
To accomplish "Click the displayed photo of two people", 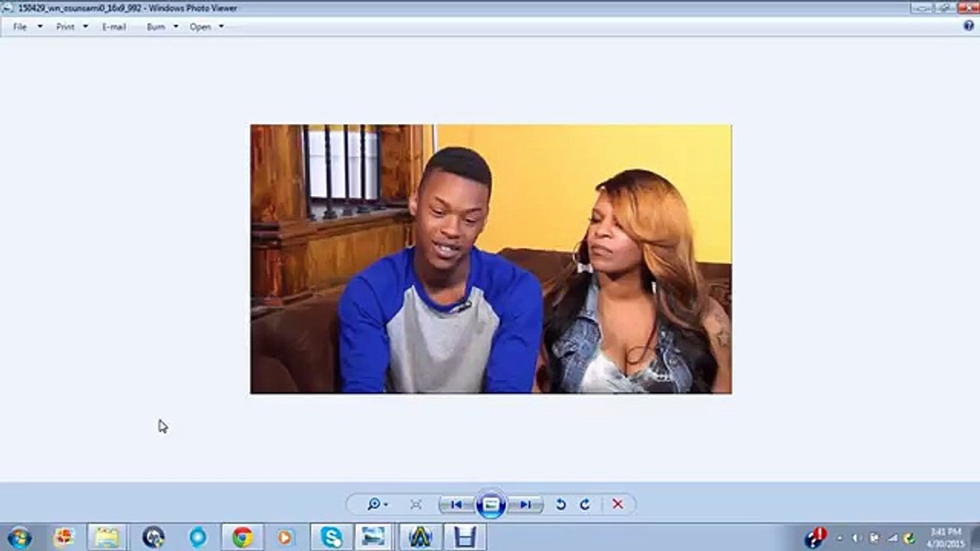I will point(491,259).
